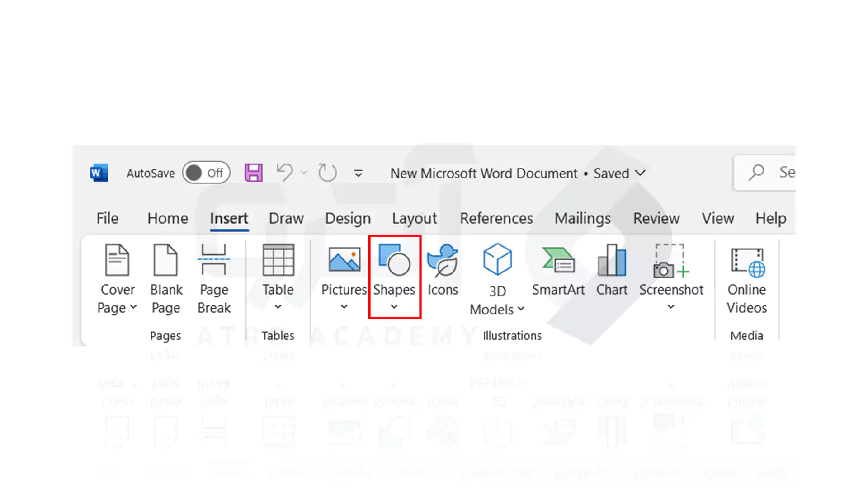
Task: Expand the Pictures dropdown arrow
Action: click(344, 307)
